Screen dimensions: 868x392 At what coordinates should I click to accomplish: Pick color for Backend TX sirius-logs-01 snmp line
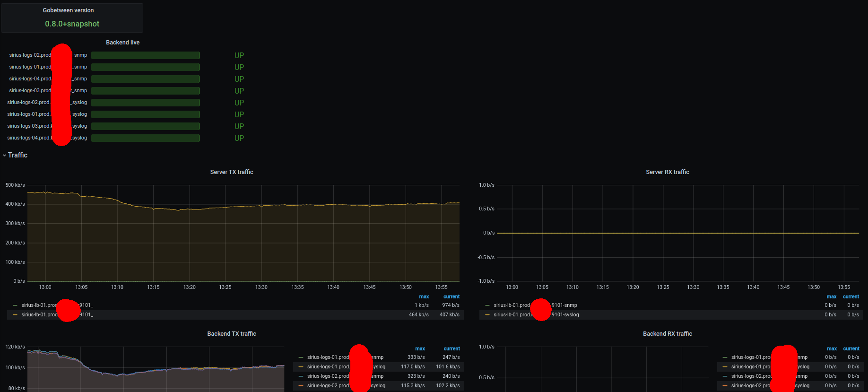tap(301, 357)
